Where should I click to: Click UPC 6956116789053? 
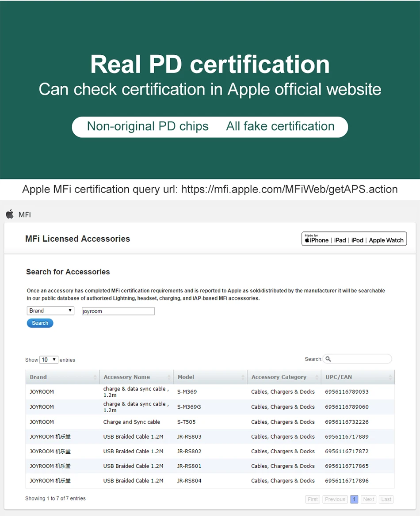[x=347, y=392]
